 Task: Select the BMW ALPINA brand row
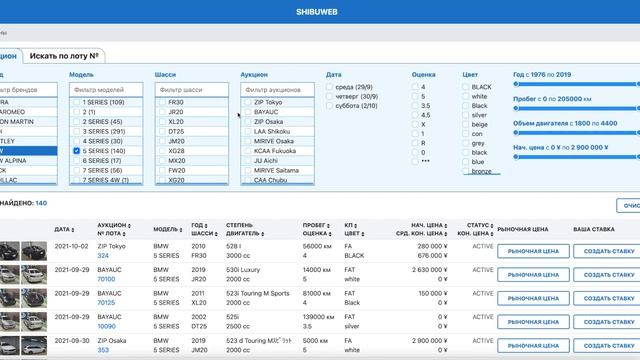tap(28, 160)
